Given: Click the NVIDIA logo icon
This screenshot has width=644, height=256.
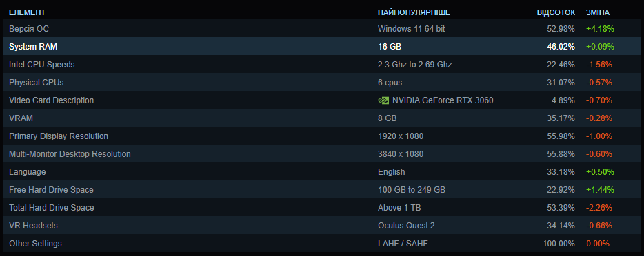Looking at the screenshot, I should coord(383,100).
